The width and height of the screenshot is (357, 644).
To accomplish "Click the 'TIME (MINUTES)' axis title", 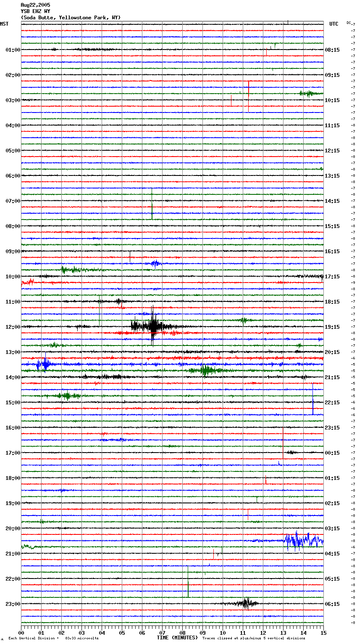I will [177, 638].
